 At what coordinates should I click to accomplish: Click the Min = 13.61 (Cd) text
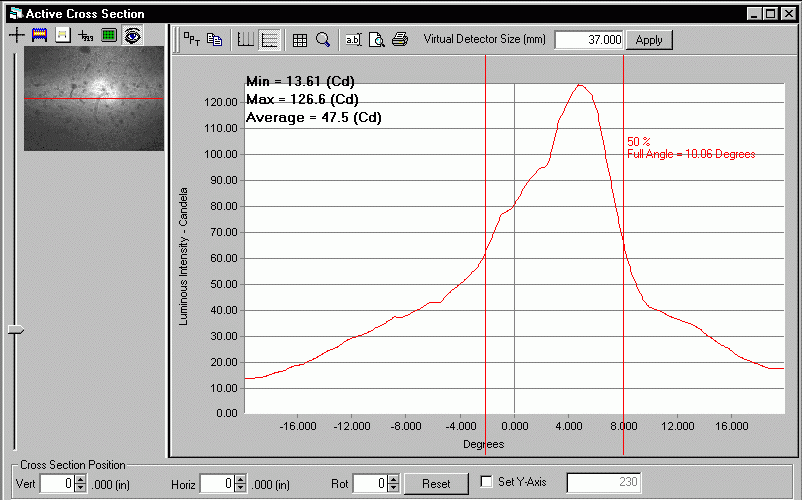tap(300, 81)
